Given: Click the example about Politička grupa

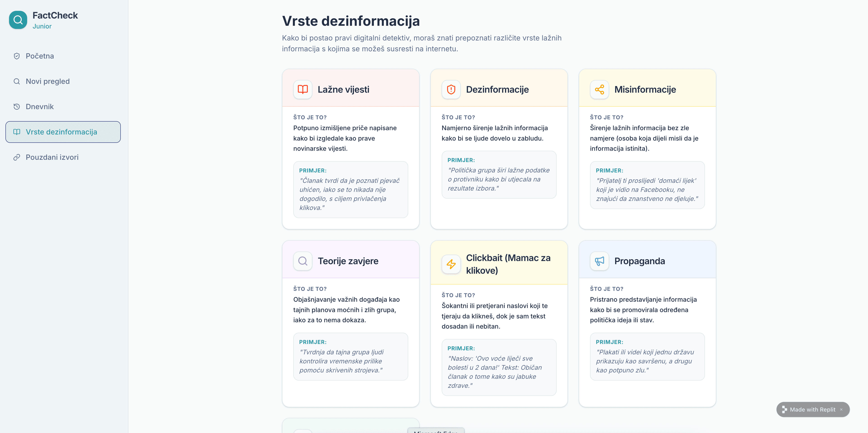Looking at the screenshot, I should (x=499, y=179).
